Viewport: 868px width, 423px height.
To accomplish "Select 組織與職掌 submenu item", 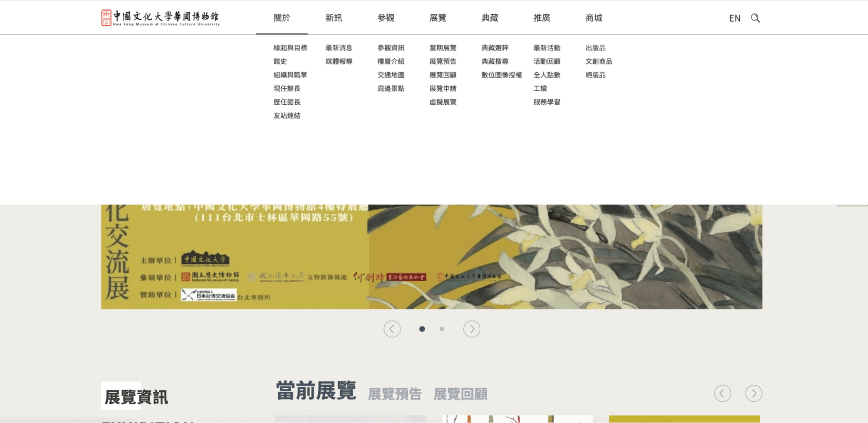I will [290, 75].
